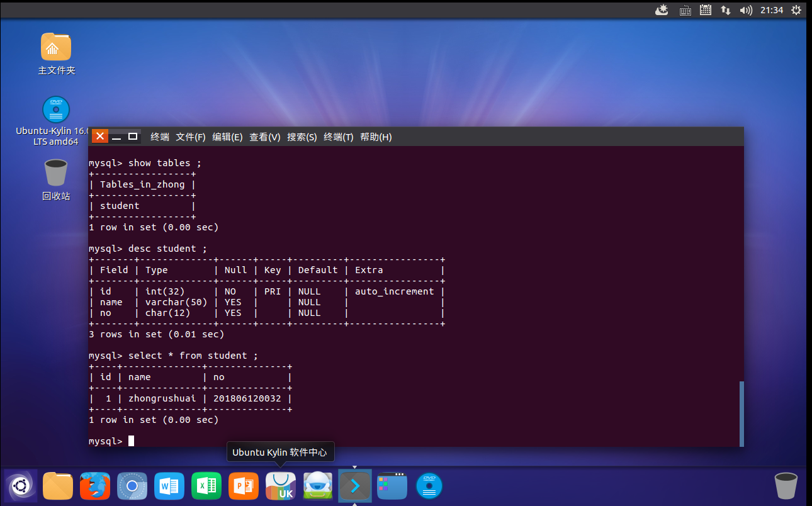
Task: Minimize the terminal window
Action: [116, 137]
